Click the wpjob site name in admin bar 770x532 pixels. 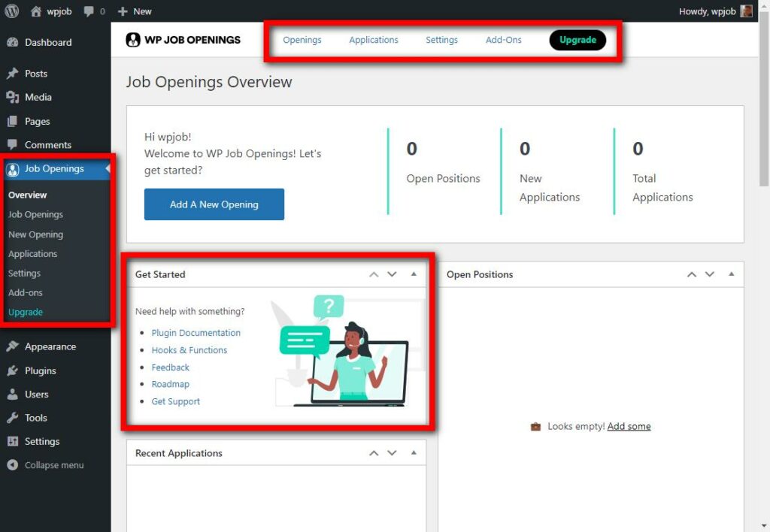tap(59, 11)
